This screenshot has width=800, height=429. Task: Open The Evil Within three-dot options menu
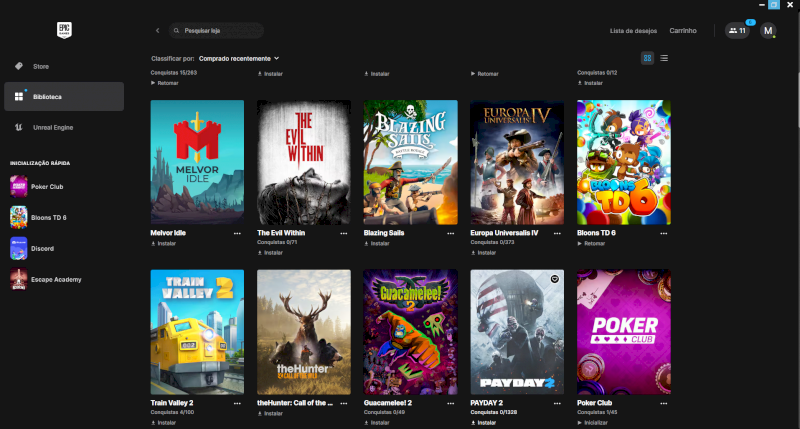click(x=344, y=234)
